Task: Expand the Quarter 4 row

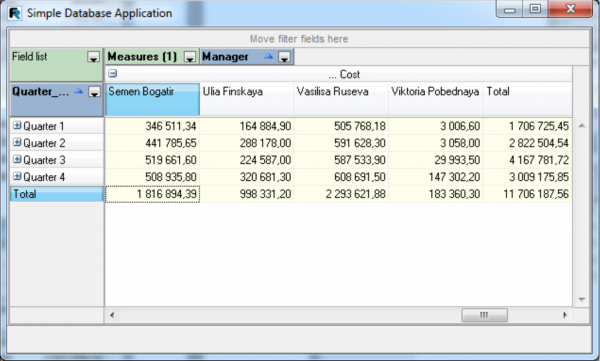Action: [17, 176]
